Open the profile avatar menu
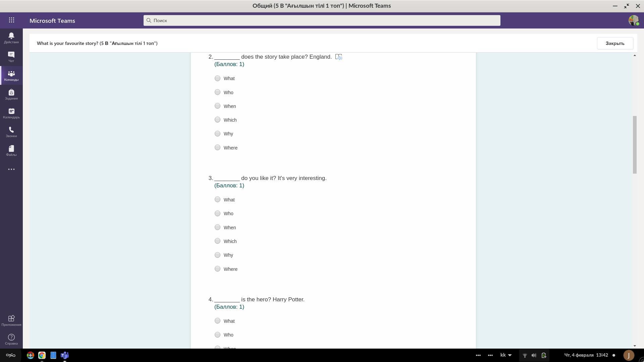 coord(633,20)
